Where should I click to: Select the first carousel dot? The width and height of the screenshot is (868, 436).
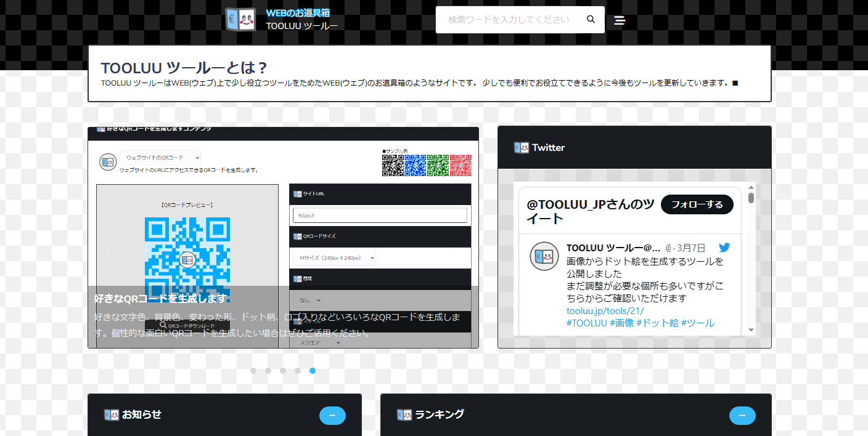253,371
